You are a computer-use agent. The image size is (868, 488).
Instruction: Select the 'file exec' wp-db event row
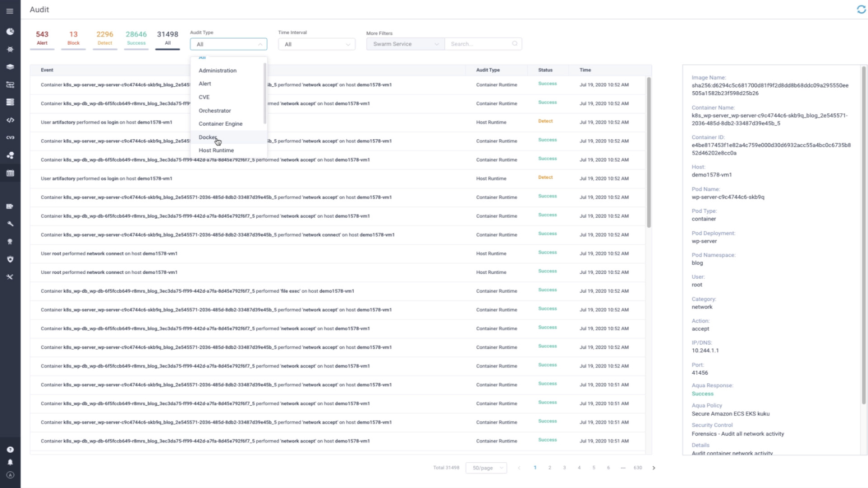pos(338,291)
